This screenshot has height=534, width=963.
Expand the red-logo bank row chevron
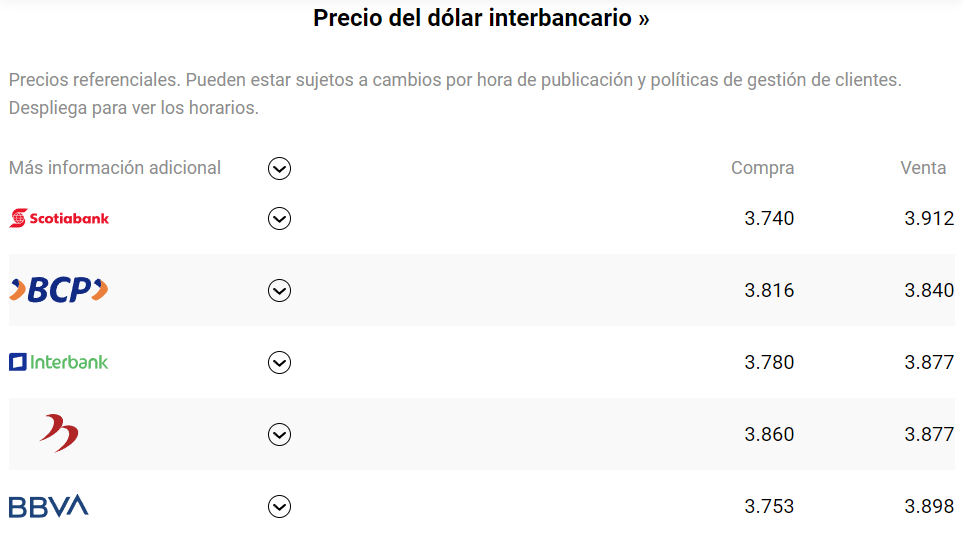click(x=279, y=434)
